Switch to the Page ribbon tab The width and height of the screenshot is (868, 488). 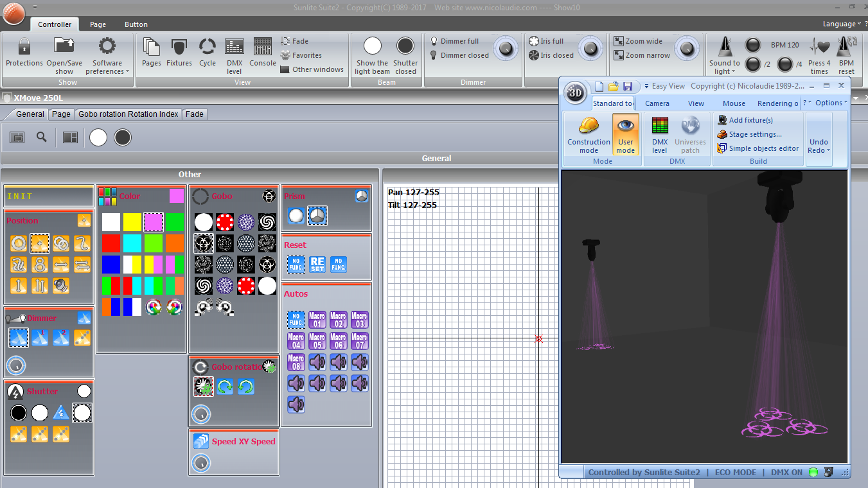coord(98,24)
